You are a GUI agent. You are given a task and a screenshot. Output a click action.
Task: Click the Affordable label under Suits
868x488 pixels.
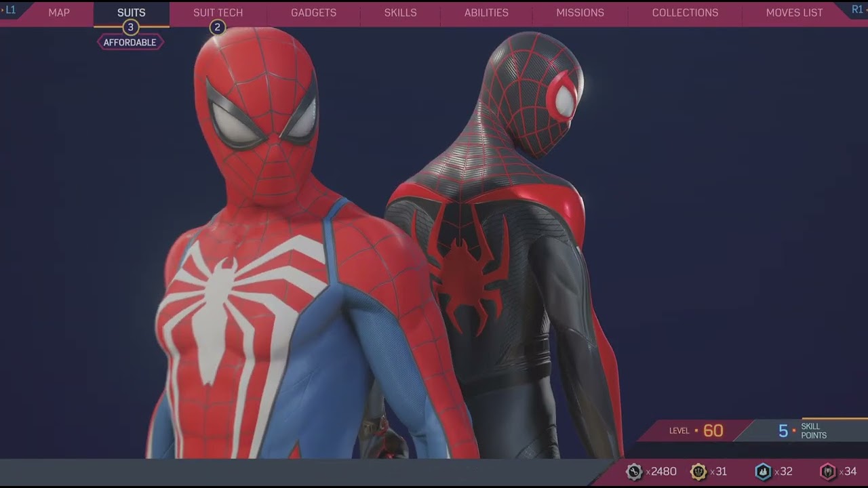[x=130, y=43]
